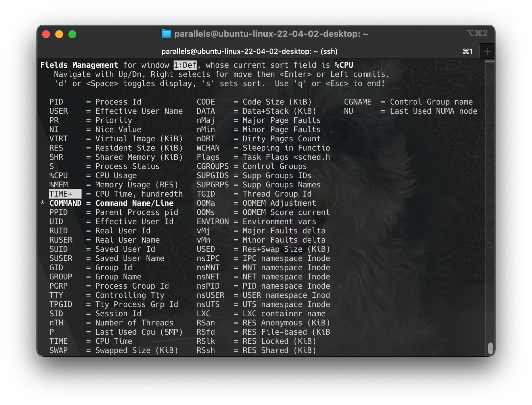The width and height of the screenshot is (532, 405).
Task: Click the 'Command Name/Line' description
Action: (x=134, y=203)
